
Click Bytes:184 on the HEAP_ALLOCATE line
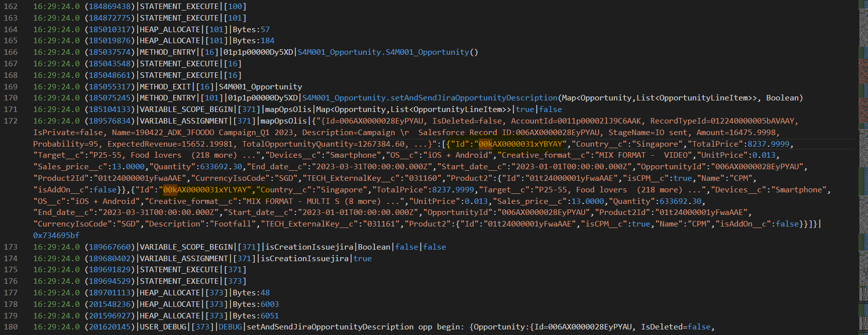click(x=254, y=41)
